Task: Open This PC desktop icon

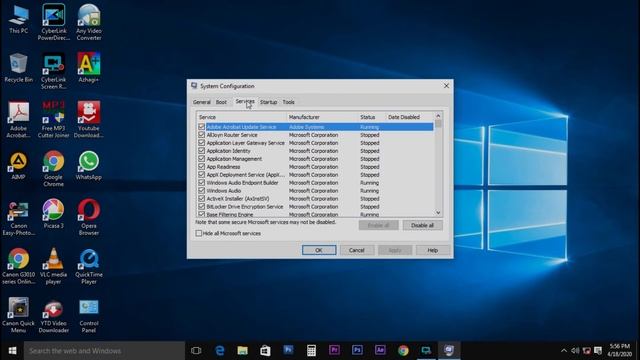Action: (18, 19)
